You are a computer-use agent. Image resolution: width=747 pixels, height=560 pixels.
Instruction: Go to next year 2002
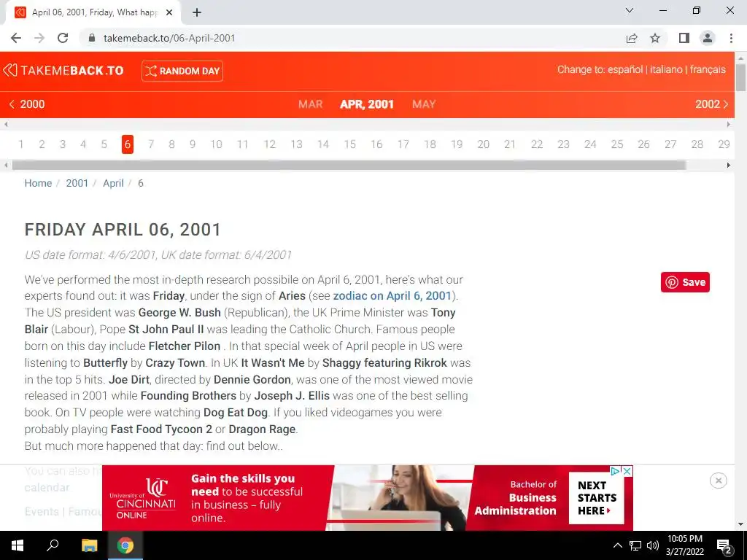click(x=712, y=104)
